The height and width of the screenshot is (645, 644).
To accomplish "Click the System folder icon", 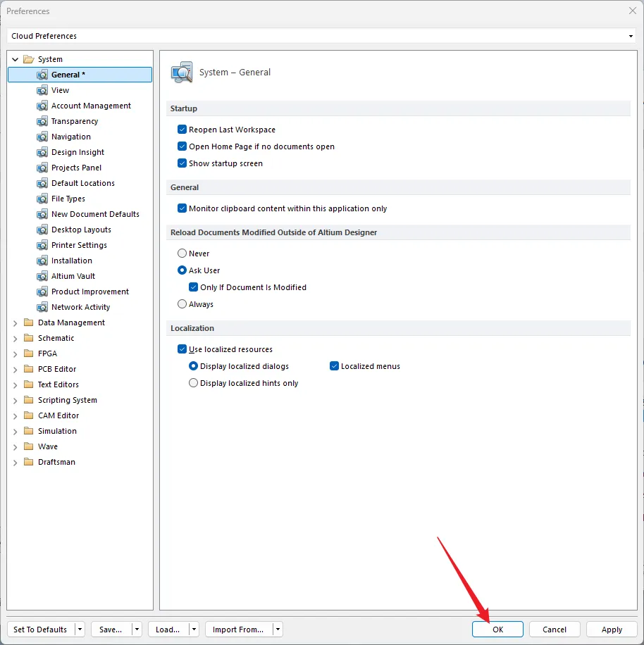I will (28, 59).
